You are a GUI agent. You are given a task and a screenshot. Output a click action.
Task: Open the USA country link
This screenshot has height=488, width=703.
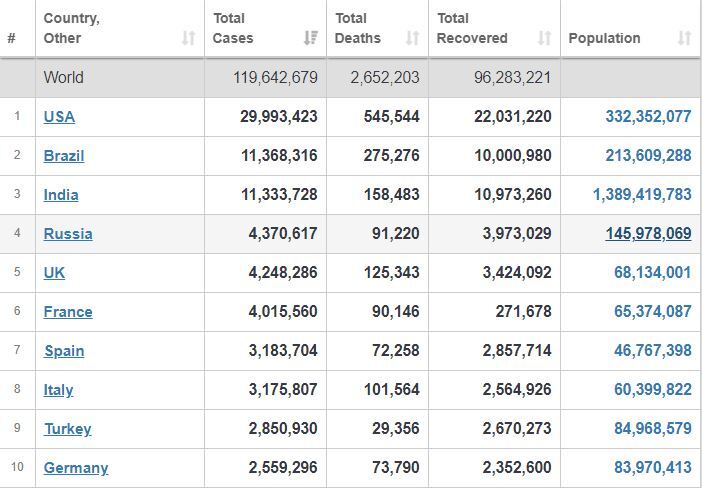pyautogui.click(x=59, y=117)
